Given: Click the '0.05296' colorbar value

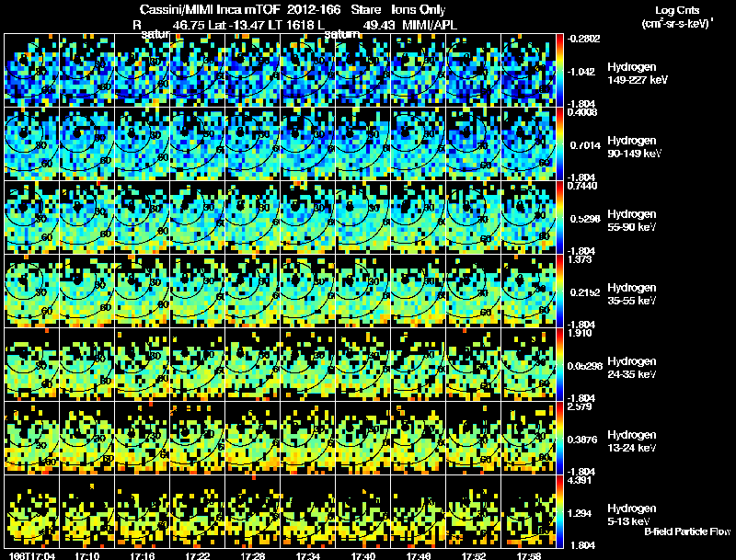Looking at the screenshot, I should pyautogui.click(x=585, y=366).
